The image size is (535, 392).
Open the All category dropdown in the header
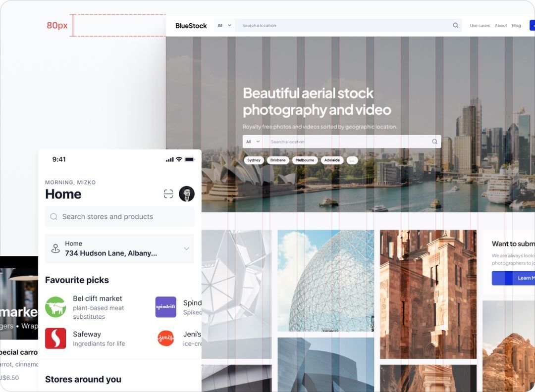tap(223, 25)
